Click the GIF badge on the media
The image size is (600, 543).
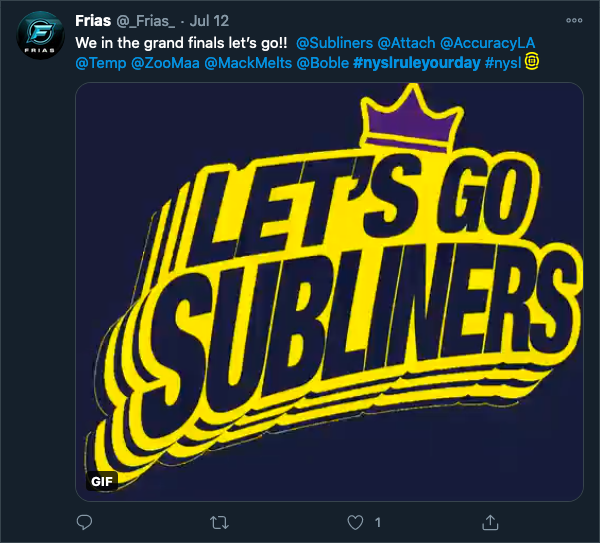(103, 481)
